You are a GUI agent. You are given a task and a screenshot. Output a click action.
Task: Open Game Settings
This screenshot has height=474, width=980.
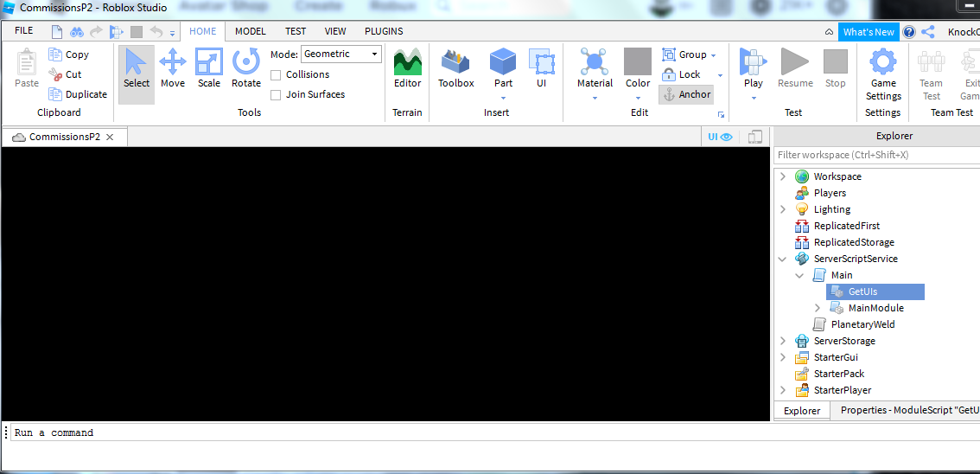click(x=883, y=74)
